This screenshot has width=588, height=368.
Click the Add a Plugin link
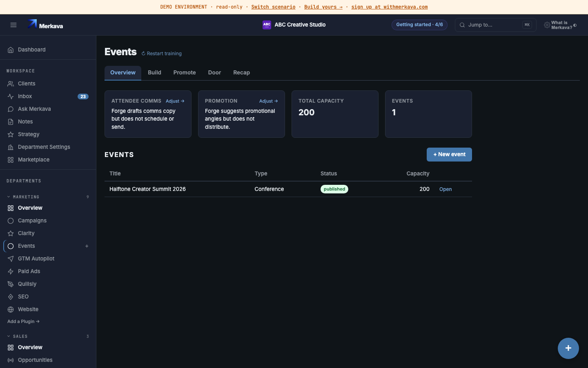[x=23, y=321]
